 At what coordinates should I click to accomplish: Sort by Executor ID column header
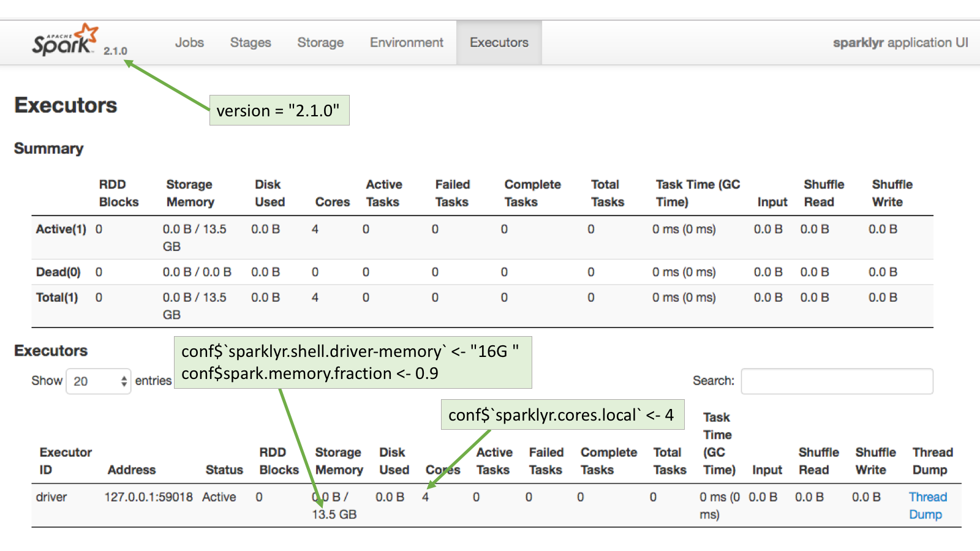(65, 461)
